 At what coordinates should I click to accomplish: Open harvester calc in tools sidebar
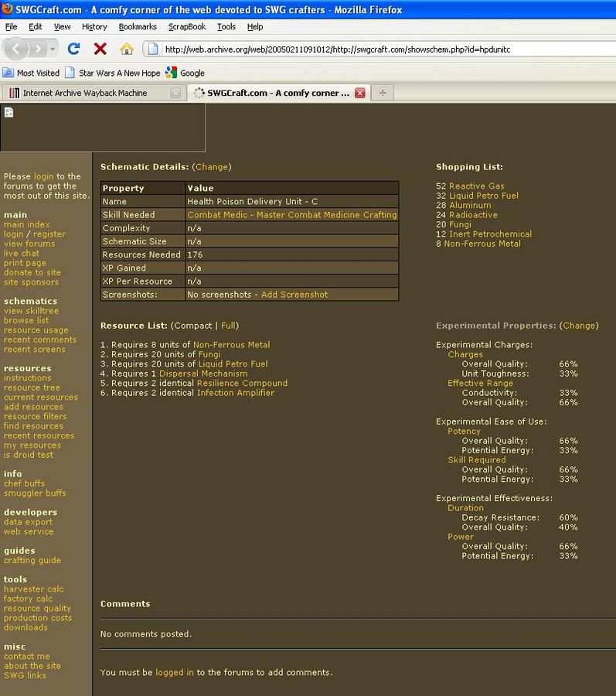pyautogui.click(x=34, y=589)
